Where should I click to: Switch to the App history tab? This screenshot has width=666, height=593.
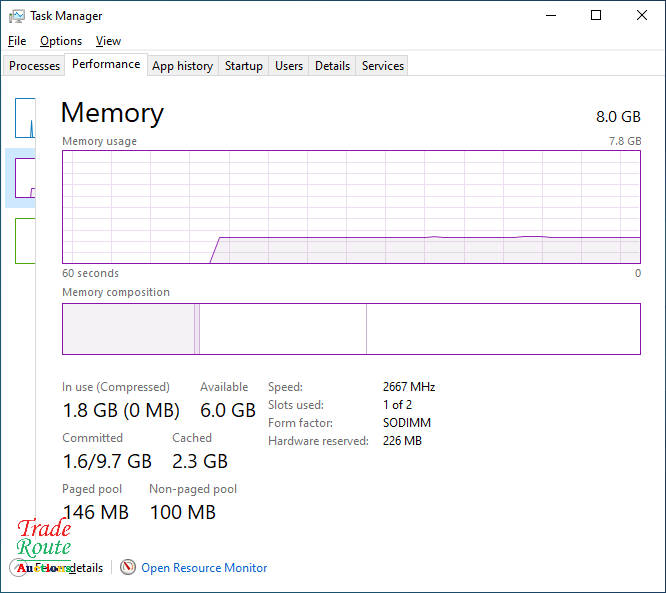pos(182,66)
